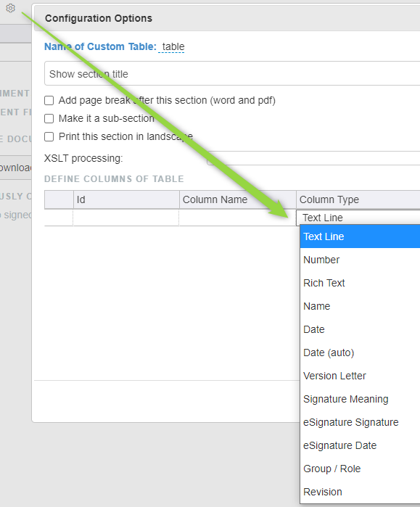Open the settings gear icon
The image size is (420, 507).
click(11, 8)
